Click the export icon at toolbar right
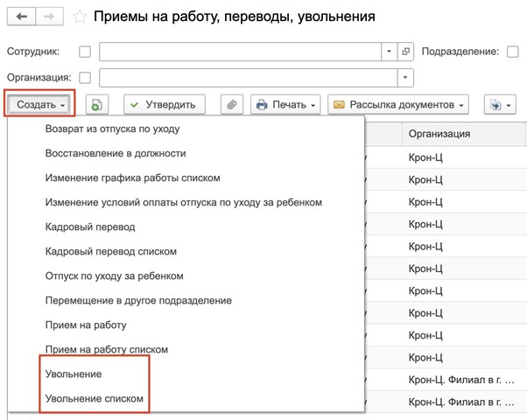Image resolution: width=527 pixels, height=420 pixels. pos(498,105)
